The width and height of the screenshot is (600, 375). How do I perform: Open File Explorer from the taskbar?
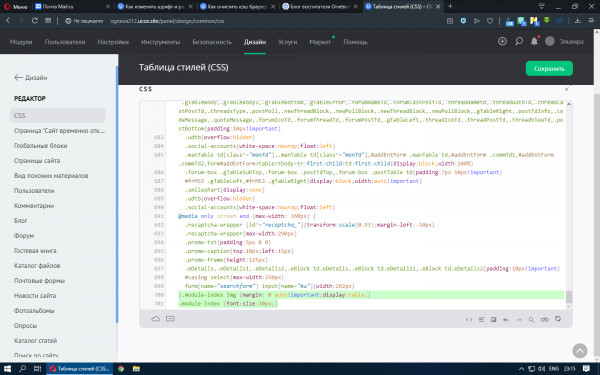click(x=136, y=368)
